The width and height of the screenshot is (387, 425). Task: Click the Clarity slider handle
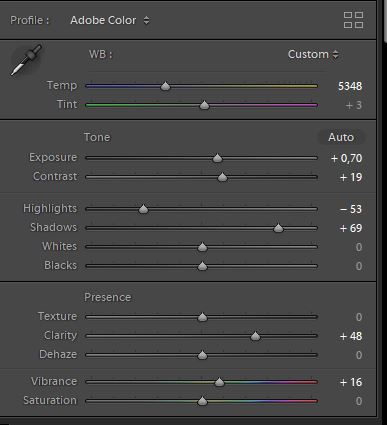255,336
